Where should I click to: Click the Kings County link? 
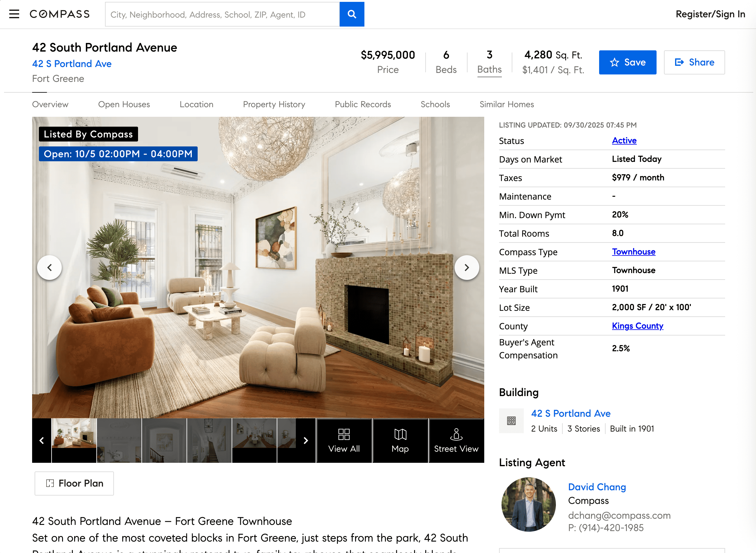(x=637, y=326)
